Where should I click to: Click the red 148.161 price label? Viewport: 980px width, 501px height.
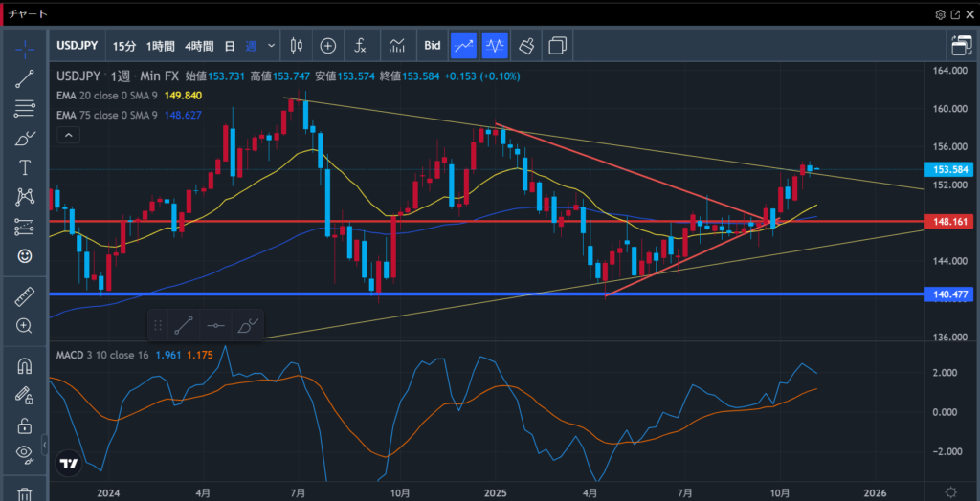(950, 221)
